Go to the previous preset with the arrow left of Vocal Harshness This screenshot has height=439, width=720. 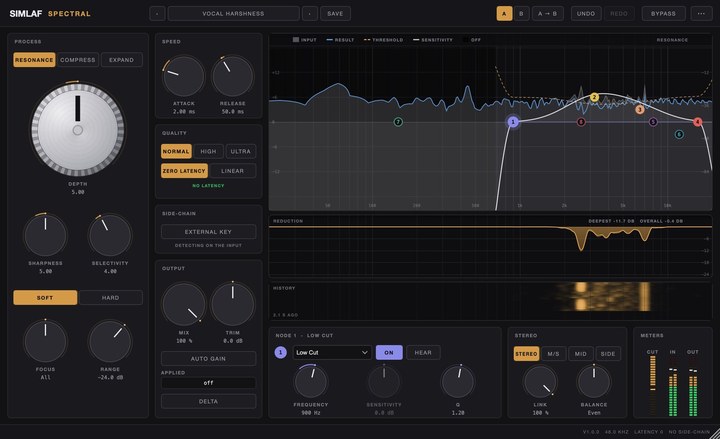(x=157, y=14)
